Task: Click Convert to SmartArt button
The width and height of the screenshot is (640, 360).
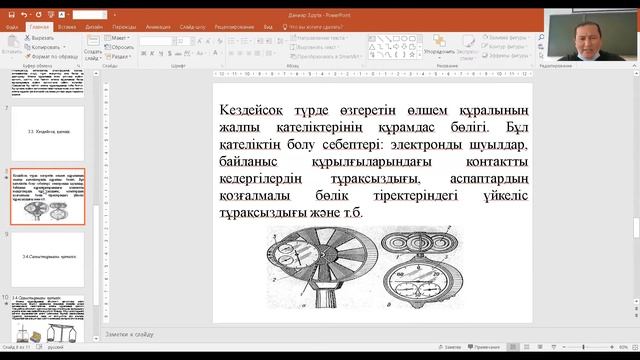Action: coord(326,56)
